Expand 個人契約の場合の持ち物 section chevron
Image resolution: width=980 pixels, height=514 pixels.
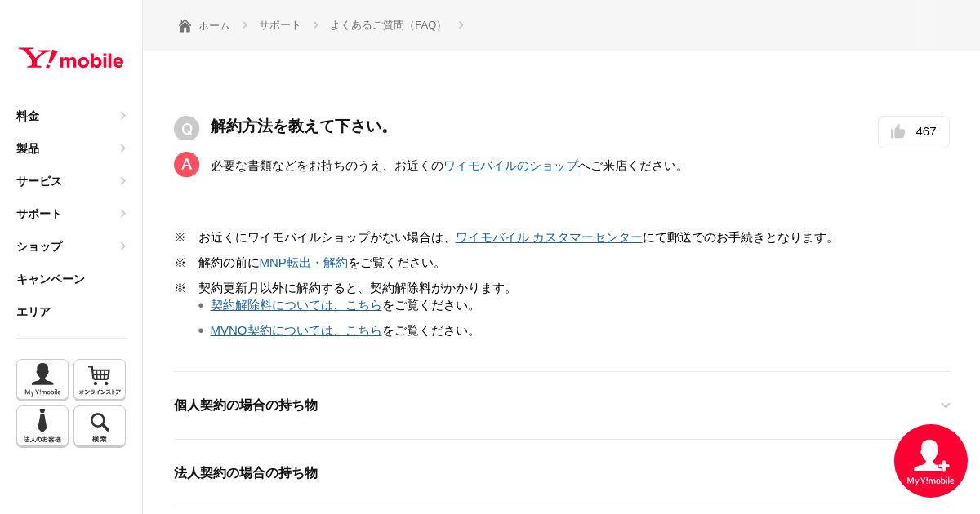(946, 405)
